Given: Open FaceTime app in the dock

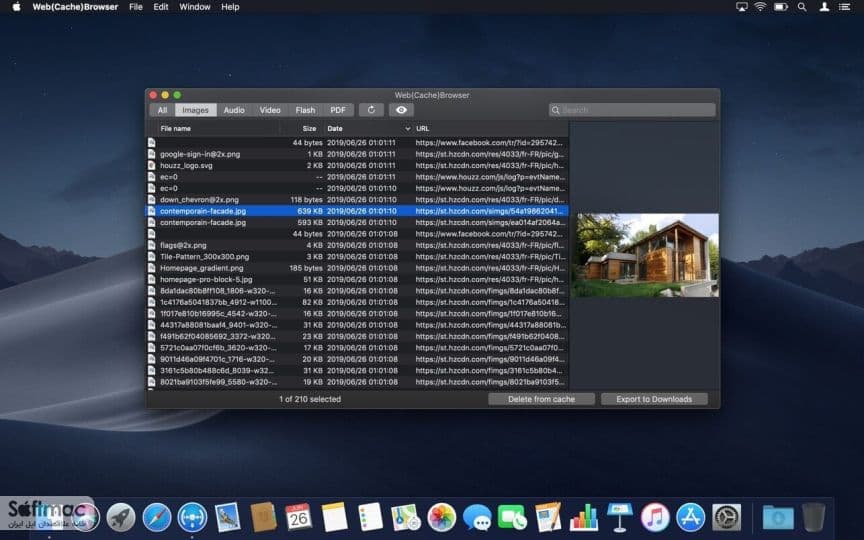Looking at the screenshot, I should point(512,517).
